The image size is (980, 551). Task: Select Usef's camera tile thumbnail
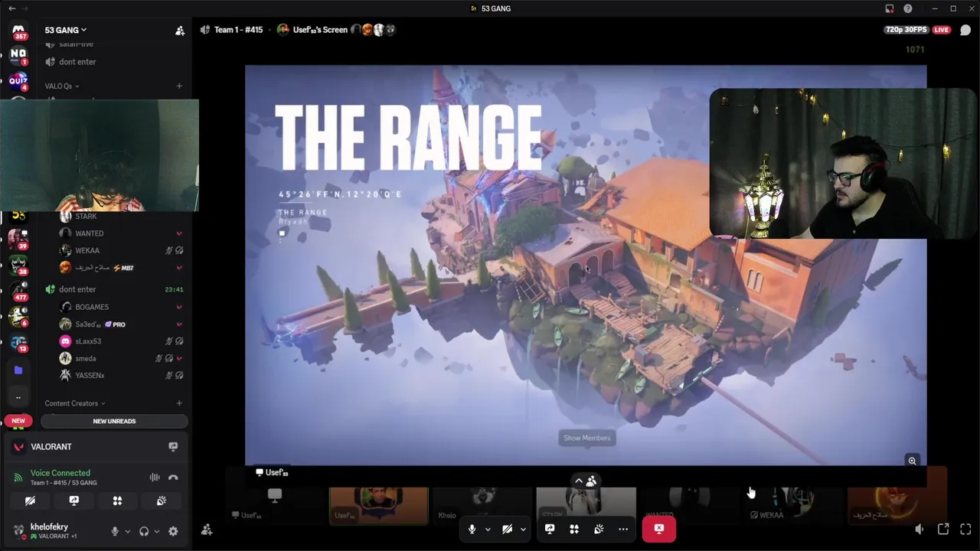click(x=379, y=505)
